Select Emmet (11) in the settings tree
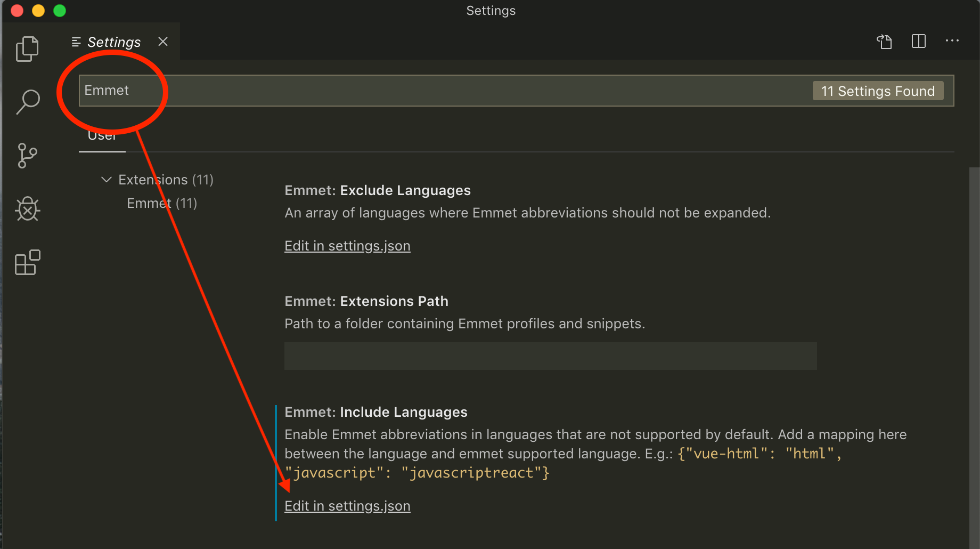This screenshot has height=549, width=980. click(161, 203)
